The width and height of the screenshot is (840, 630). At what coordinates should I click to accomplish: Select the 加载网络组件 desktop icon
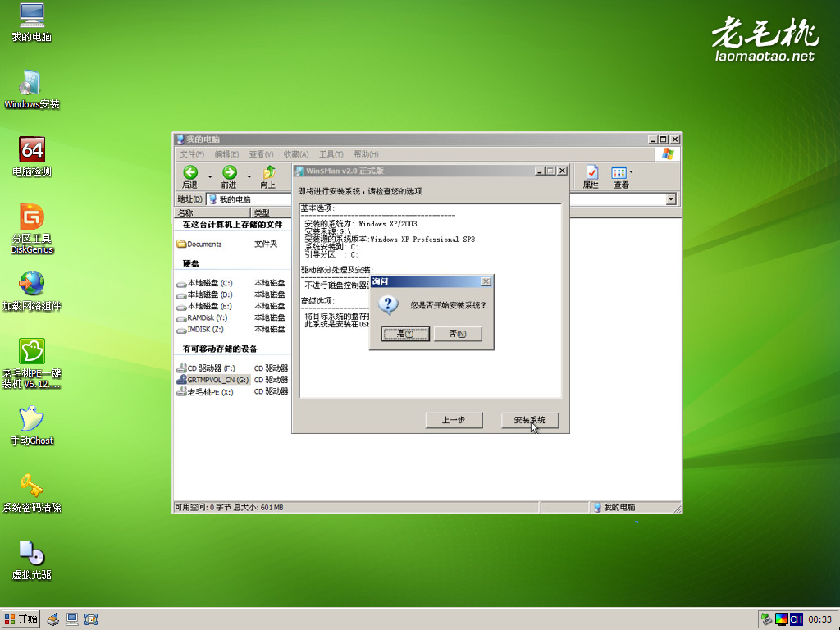[x=32, y=291]
